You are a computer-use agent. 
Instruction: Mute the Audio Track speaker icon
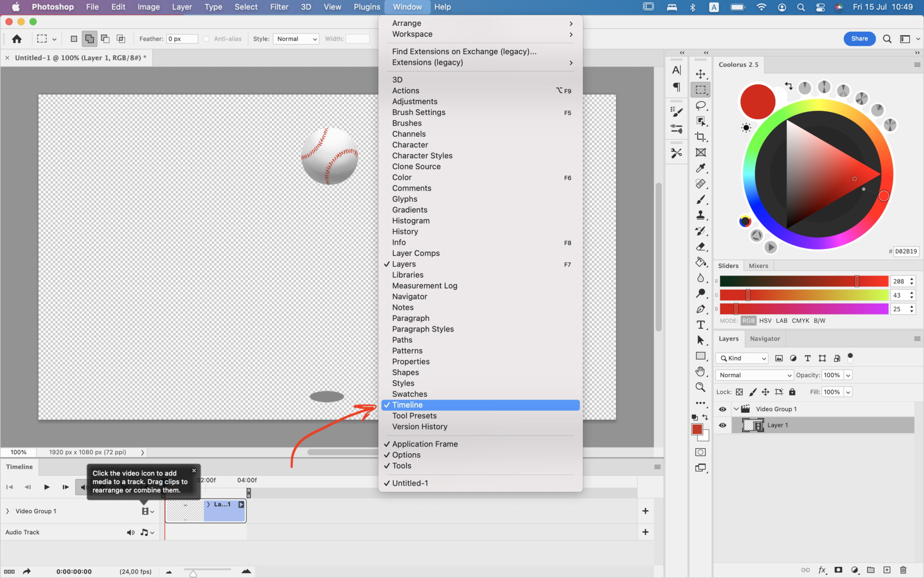[x=130, y=532]
